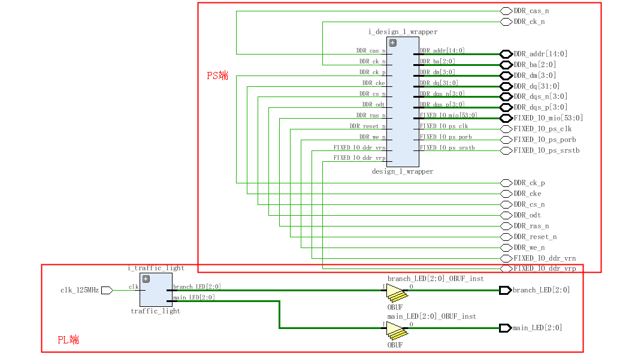Click the clk_125MHz input port marker

pyautogui.click(x=105, y=291)
